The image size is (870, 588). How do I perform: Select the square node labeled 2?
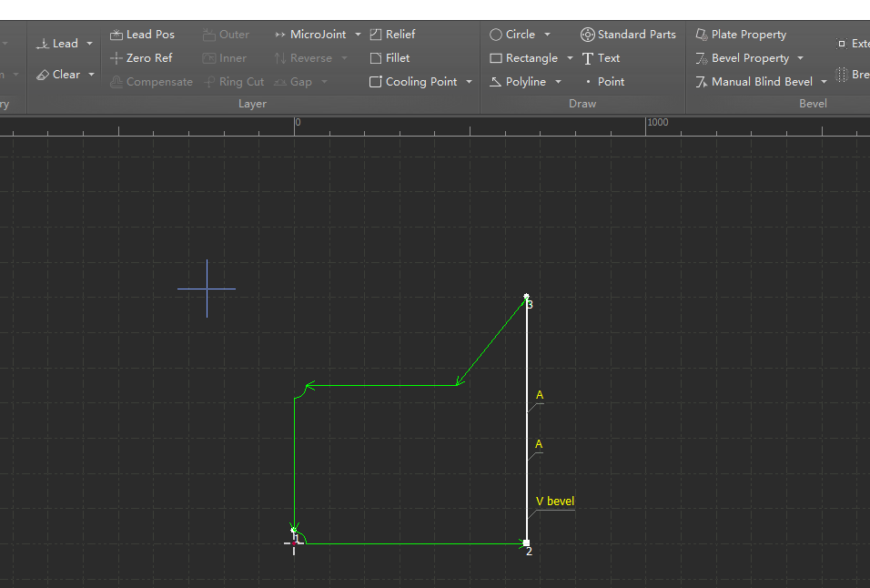click(x=527, y=543)
